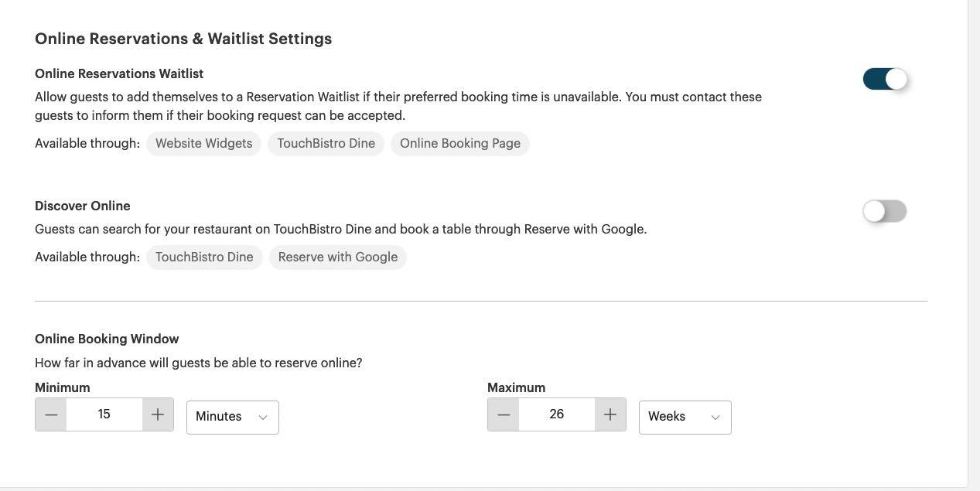Click the TouchBistro Dine tag under Discover Online

pyautogui.click(x=204, y=257)
